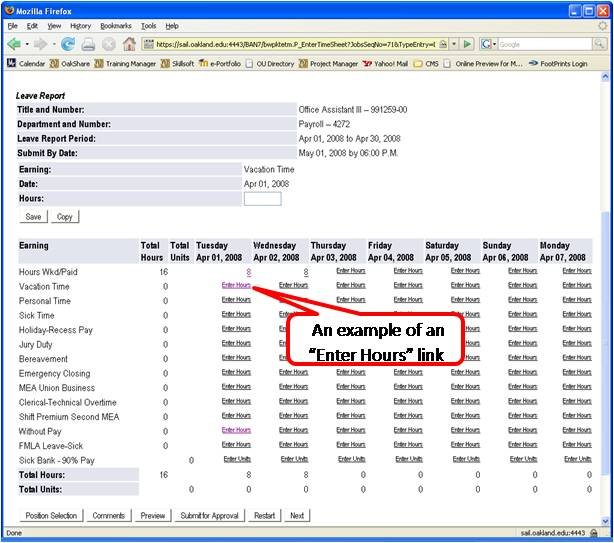Open the Bookmarks menu

114,25
